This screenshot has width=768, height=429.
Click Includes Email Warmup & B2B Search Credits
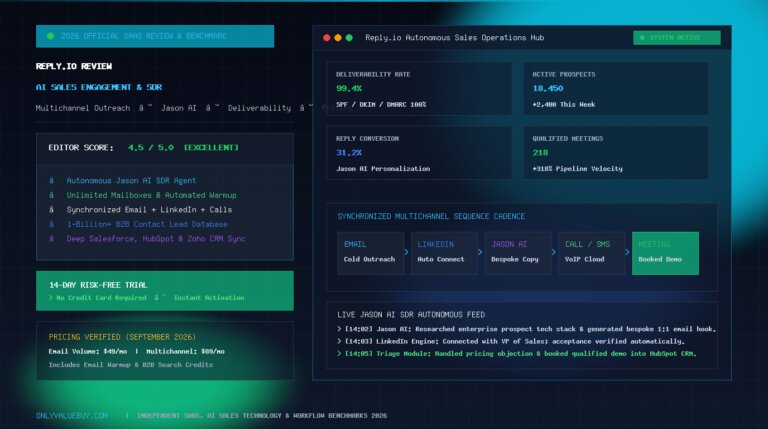[x=131, y=365]
